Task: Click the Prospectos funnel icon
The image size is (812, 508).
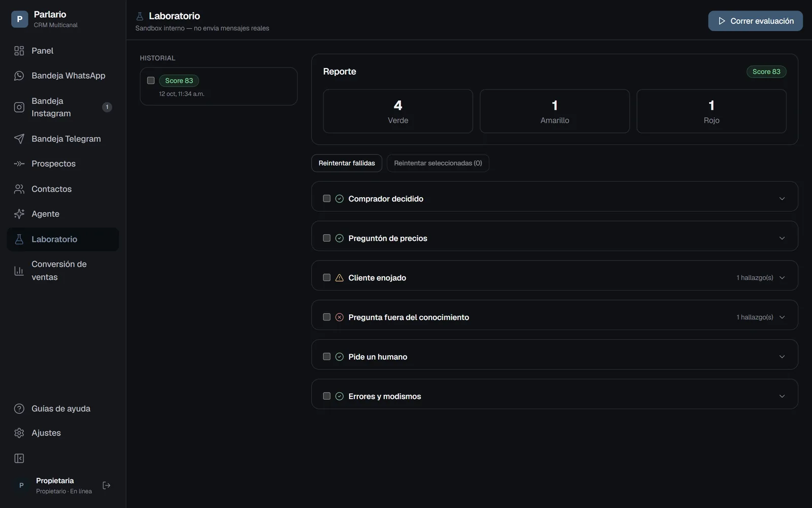Action: click(x=19, y=164)
